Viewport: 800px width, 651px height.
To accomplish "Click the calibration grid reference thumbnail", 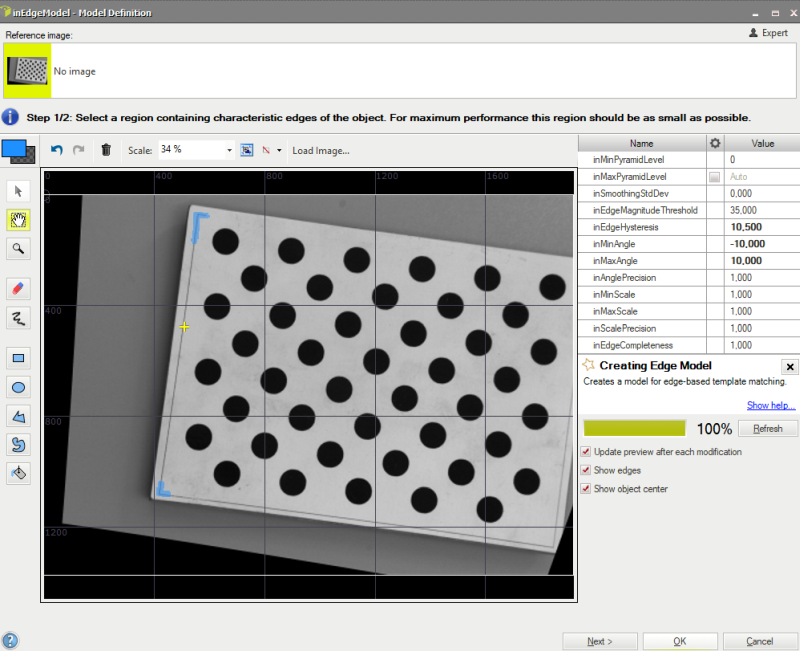I will coord(28,71).
